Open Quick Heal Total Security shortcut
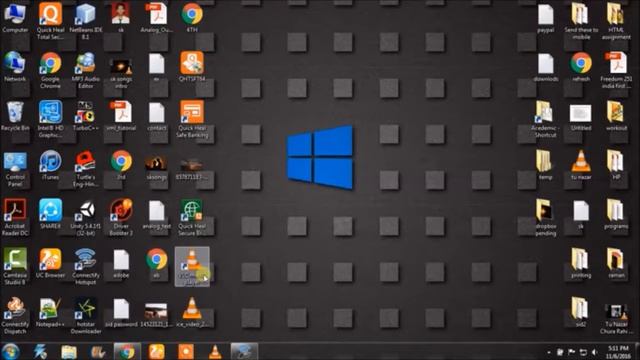 click(50, 21)
